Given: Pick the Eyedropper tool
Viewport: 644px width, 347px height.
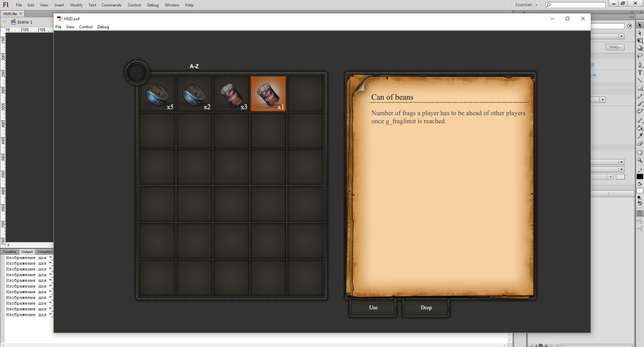Looking at the screenshot, I should point(640,135).
